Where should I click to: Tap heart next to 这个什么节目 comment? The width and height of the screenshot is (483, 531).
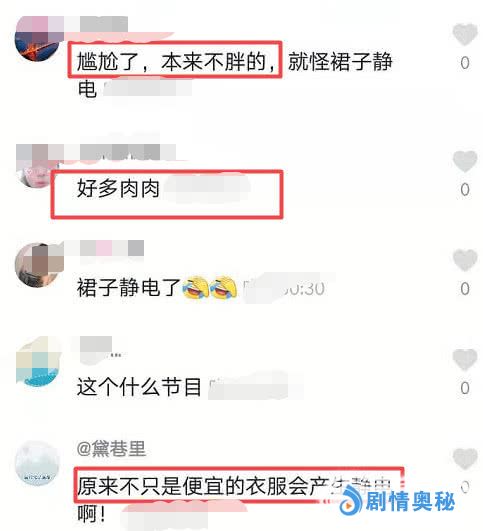pyautogui.click(x=465, y=359)
